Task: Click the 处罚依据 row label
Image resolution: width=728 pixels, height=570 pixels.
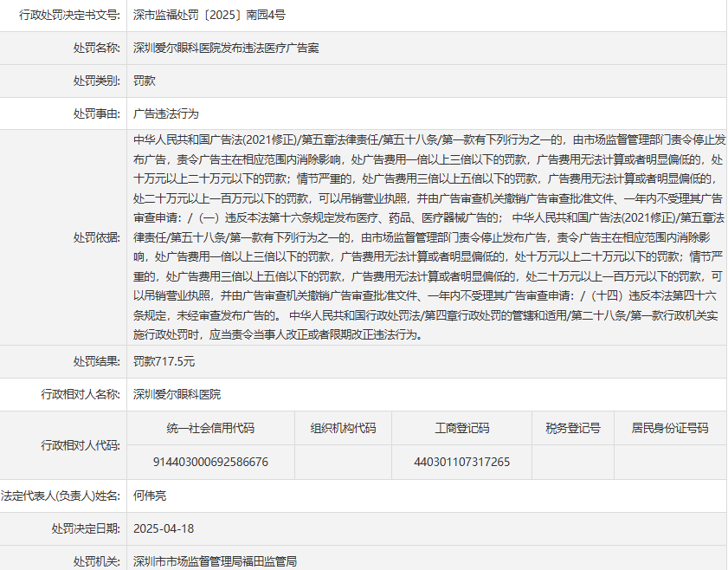Action: [x=96, y=236]
